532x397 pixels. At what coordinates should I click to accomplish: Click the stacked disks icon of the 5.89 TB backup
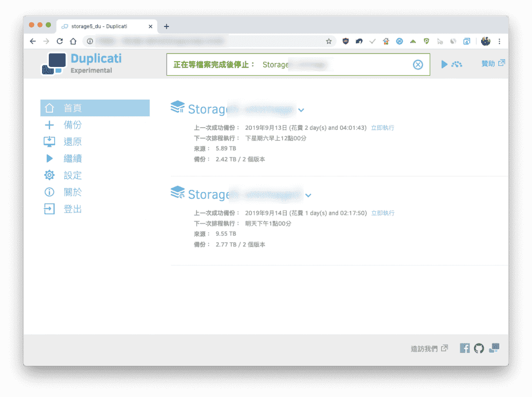click(178, 107)
